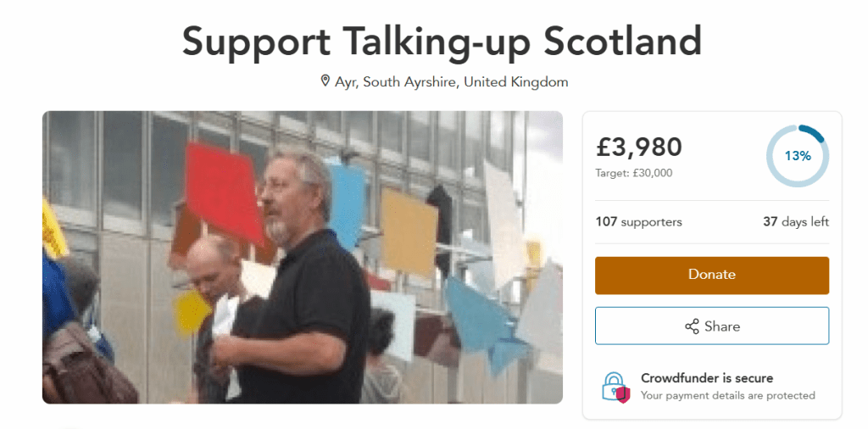Viewport: 868px width, 429px height.
Task: Click the Share button
Action: pos(712,326)
